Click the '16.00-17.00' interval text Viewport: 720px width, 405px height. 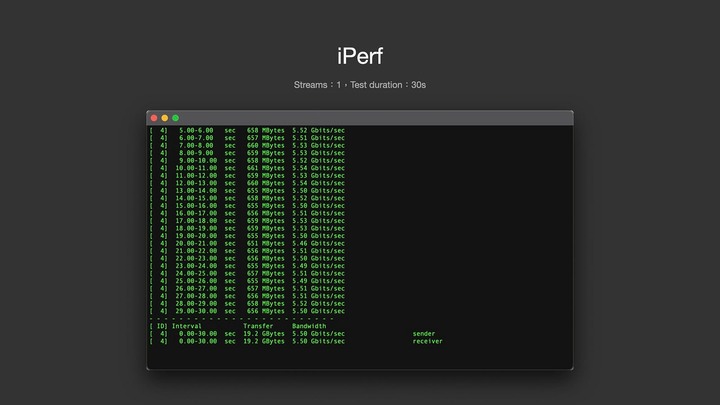coord(196,213)
